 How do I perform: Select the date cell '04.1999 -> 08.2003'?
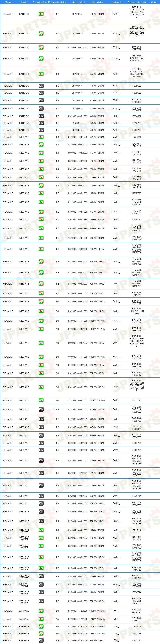[78, 585]
